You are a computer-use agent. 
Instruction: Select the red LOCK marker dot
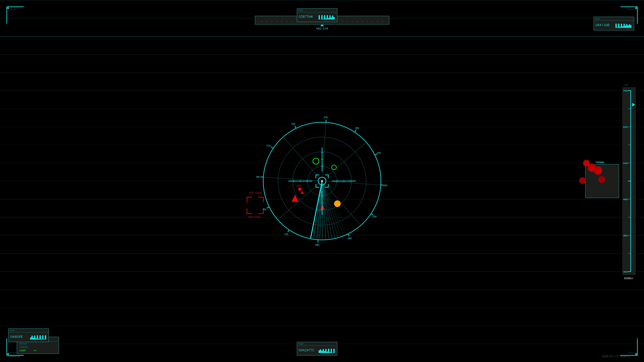[x=300, y=189]
